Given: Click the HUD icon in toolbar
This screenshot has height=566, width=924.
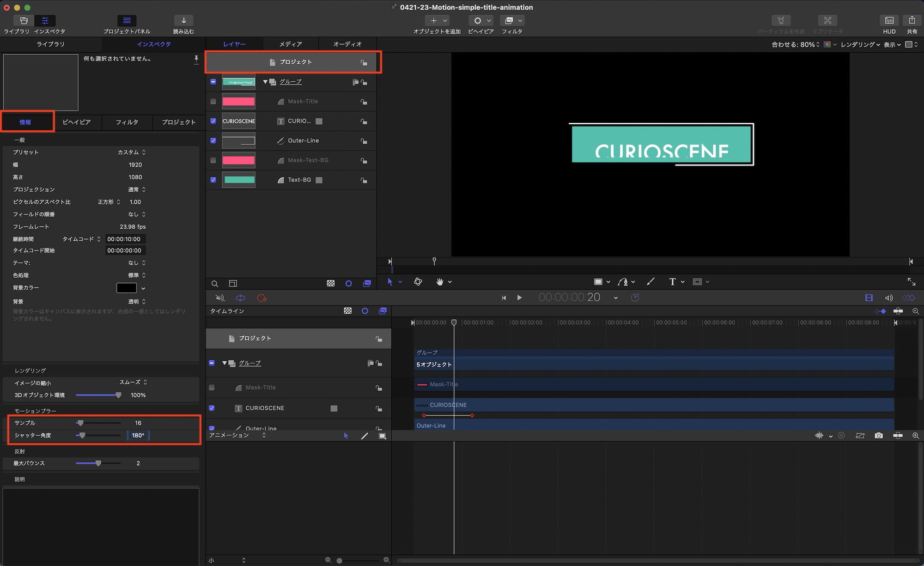Looking at the screenshot, I should [889, 21].
